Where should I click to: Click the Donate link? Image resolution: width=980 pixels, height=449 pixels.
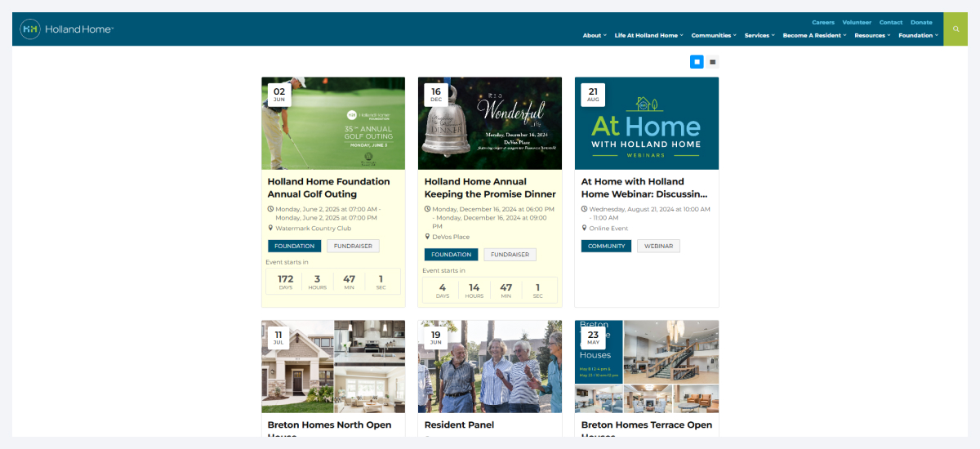tap(921, 22)
